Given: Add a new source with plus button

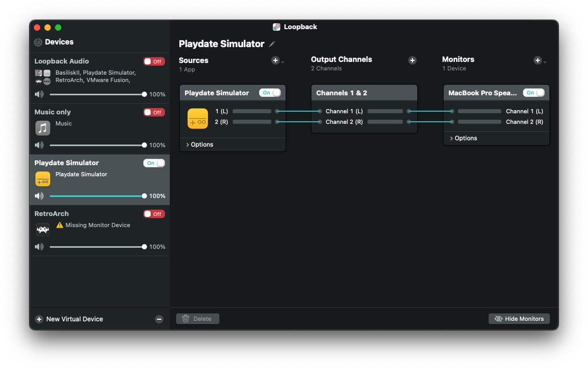Looking at the screenshot, I should point(275,60).
